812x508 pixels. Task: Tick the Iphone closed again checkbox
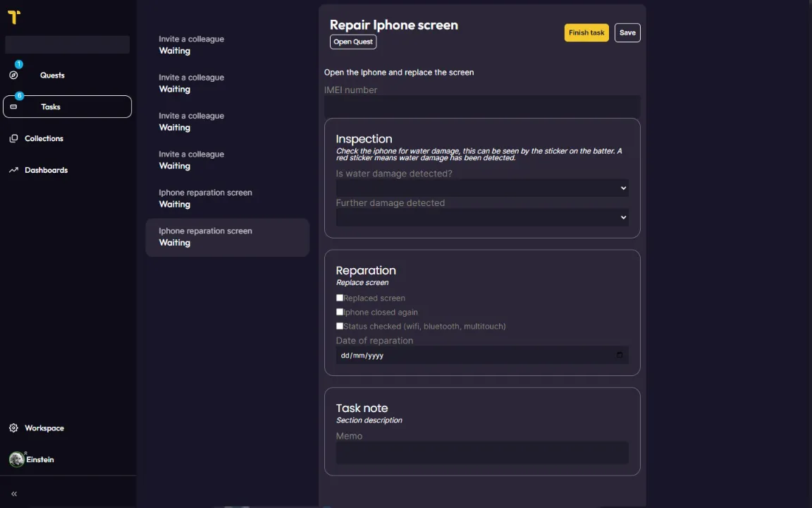click(340, 312)
